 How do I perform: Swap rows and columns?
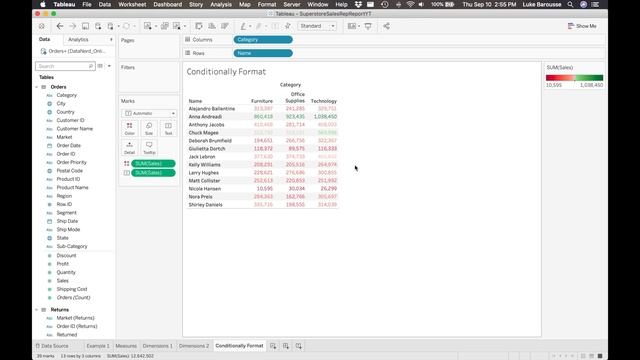(x=199, y=26)
